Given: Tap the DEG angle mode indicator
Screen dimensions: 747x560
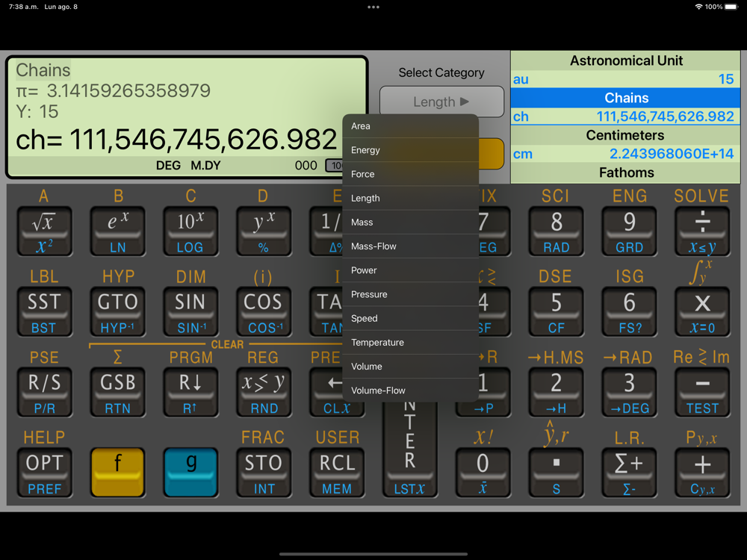Looking at the screenshot, I should (x=168, y=166).
